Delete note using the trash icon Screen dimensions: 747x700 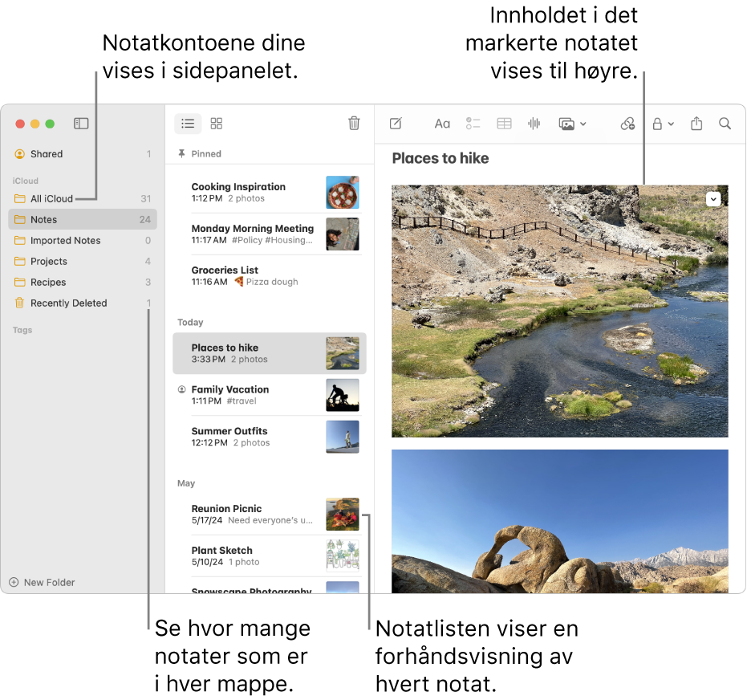coord(354,124)
